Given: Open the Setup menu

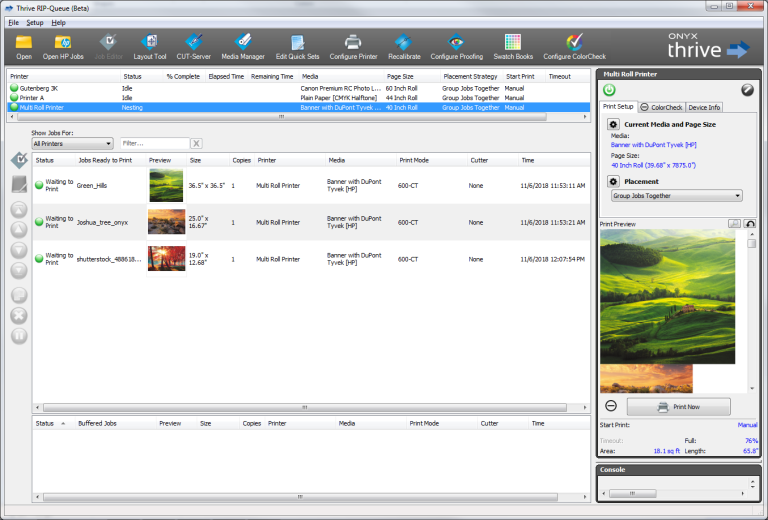Looking at the screenshot, I should point(35,22).
